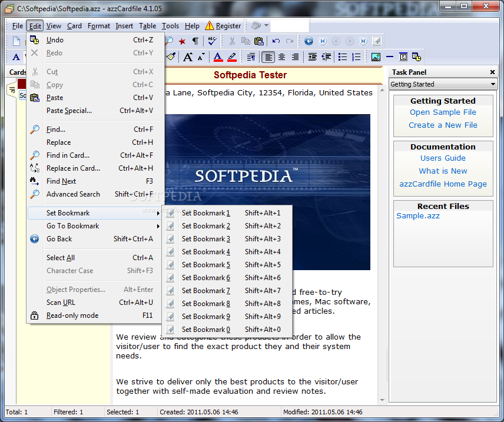The image size is (504, 422).
Task: Click the Paste clipboard toolbar icon
Action: 258,41
